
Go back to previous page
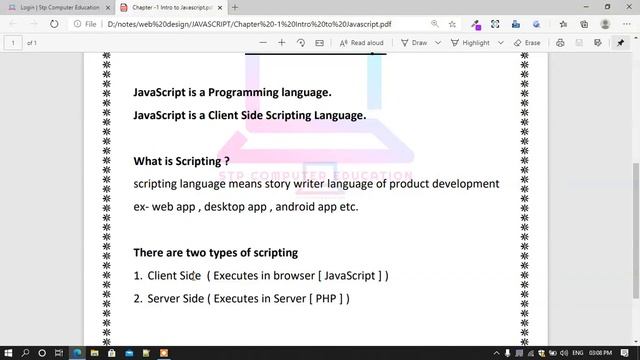click(13, 24)
